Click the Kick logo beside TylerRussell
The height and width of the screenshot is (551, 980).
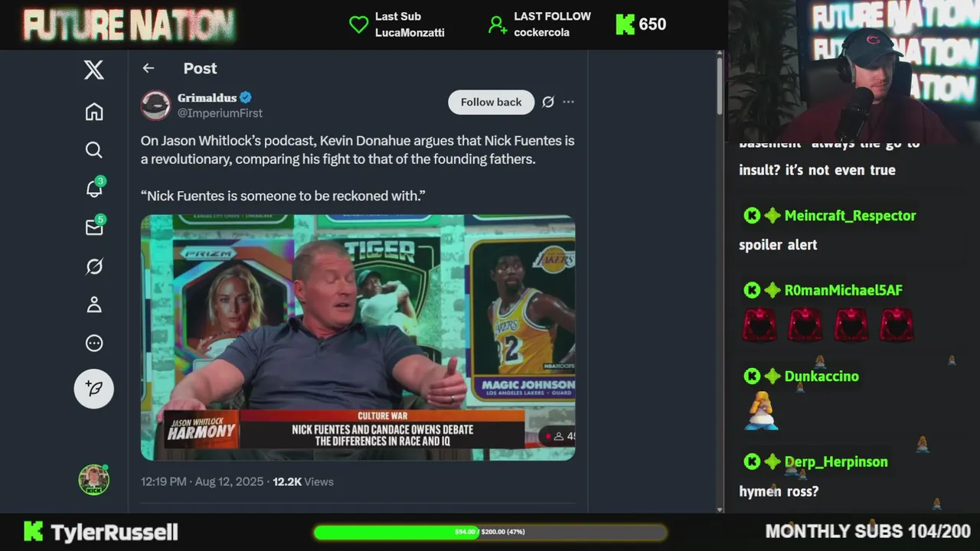point(33,531)
